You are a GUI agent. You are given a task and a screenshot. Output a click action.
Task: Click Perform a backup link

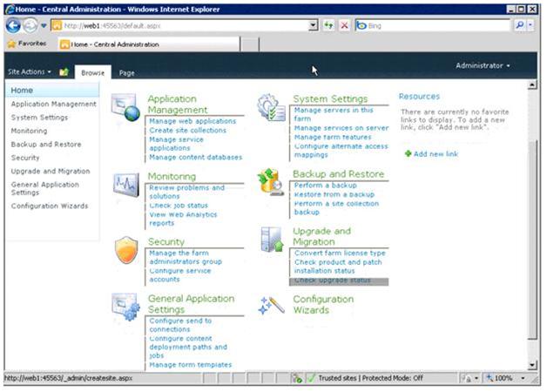tap(326, 186)
